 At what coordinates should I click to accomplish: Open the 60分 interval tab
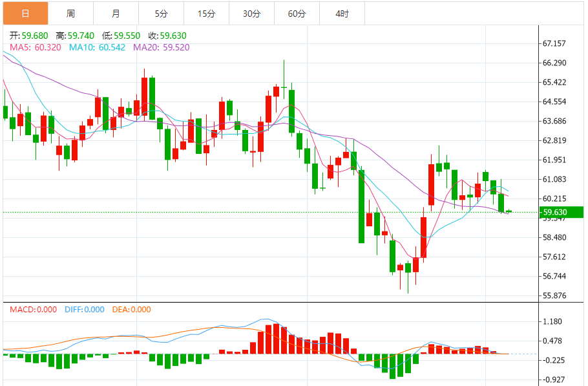pyautogui.click(x=297, y=14)
